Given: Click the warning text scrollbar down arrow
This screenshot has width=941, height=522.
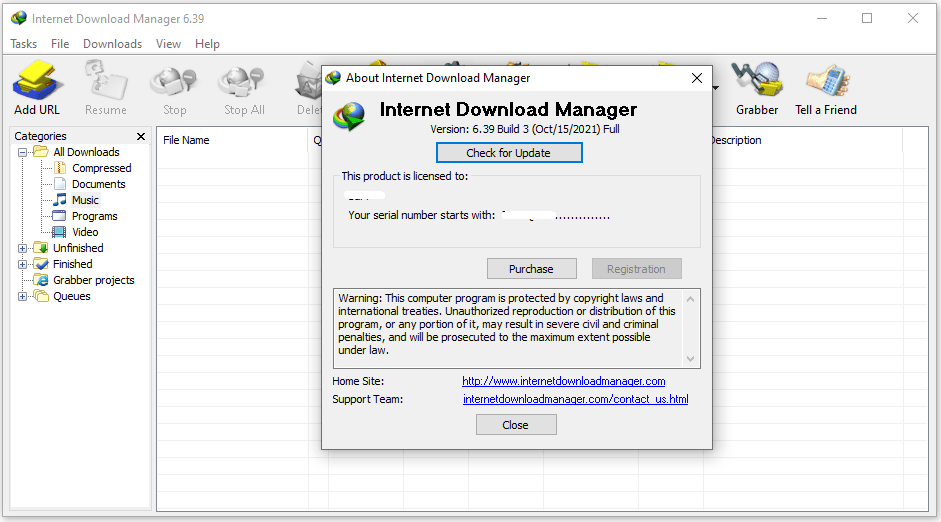Looking at the screenshot, I should 690,359.
